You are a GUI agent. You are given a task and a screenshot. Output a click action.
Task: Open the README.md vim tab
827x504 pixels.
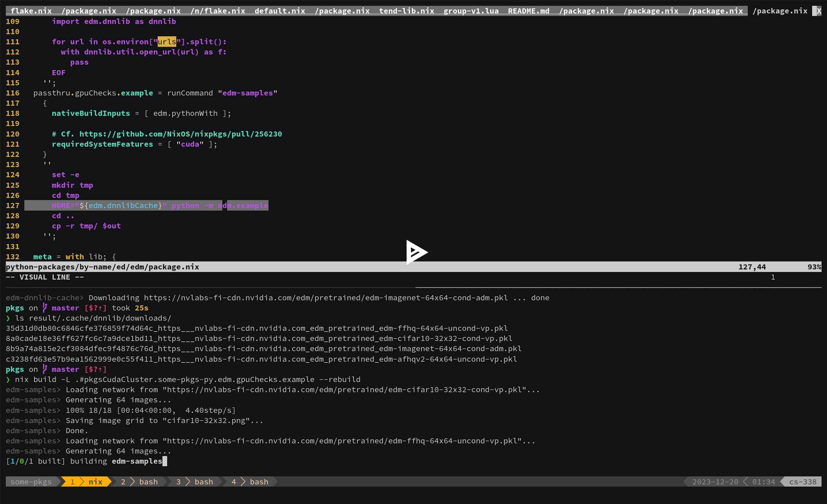[528, 11]
